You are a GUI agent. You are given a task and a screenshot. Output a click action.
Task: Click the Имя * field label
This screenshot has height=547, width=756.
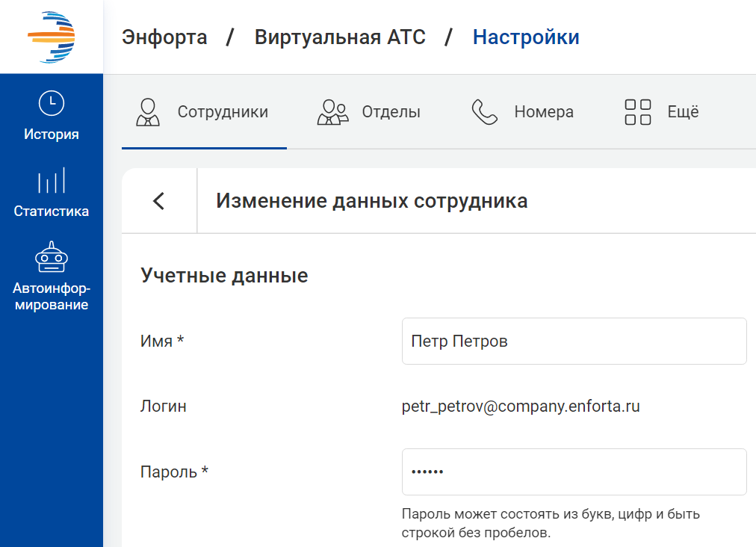(162, 341)
